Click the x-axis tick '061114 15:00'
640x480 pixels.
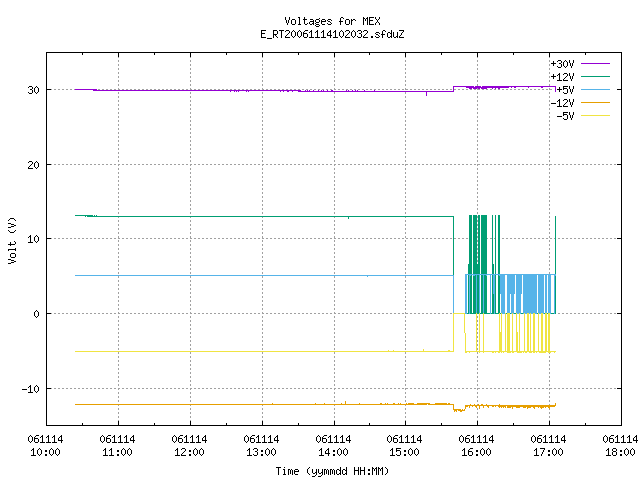[404, 446]
